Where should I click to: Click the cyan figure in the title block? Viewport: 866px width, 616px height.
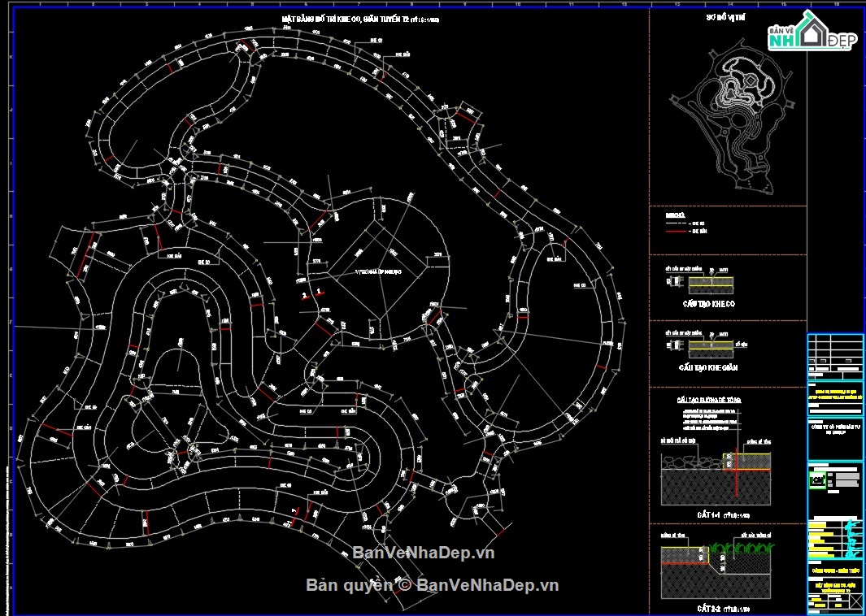tap(851, 538)
